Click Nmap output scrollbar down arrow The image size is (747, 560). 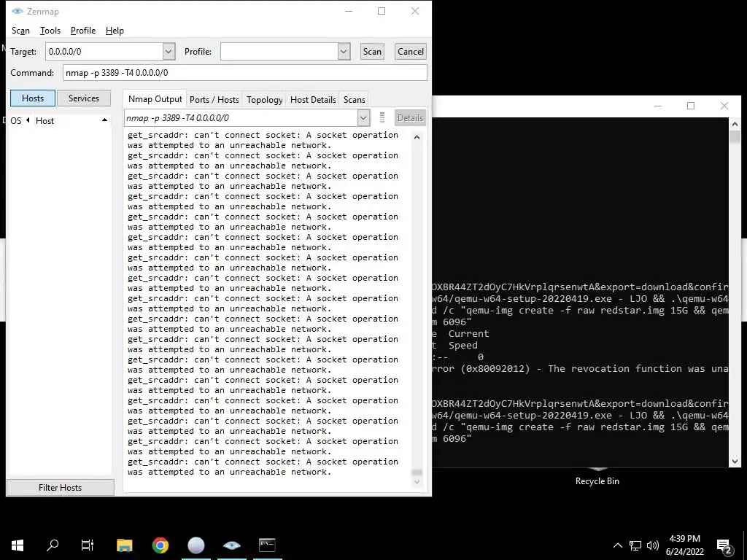pos(417,481)
